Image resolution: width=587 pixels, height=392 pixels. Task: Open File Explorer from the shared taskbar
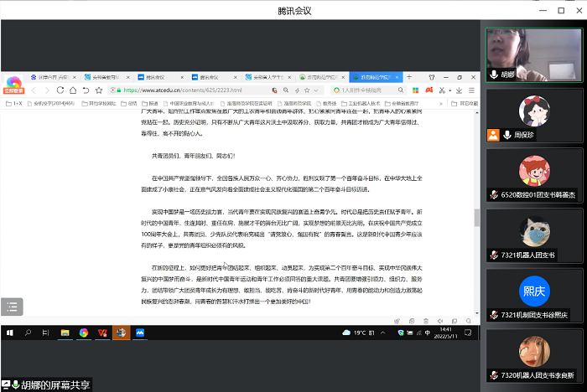[x=65, y=333]
